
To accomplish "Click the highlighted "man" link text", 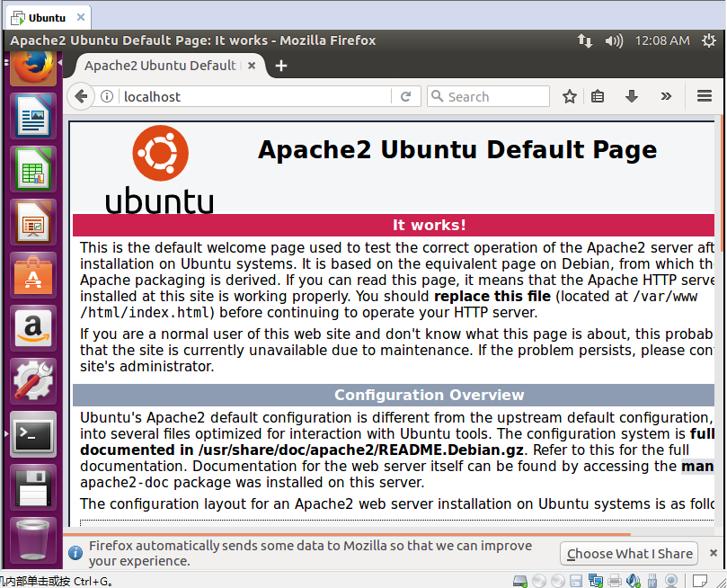I will coord(697,466).
